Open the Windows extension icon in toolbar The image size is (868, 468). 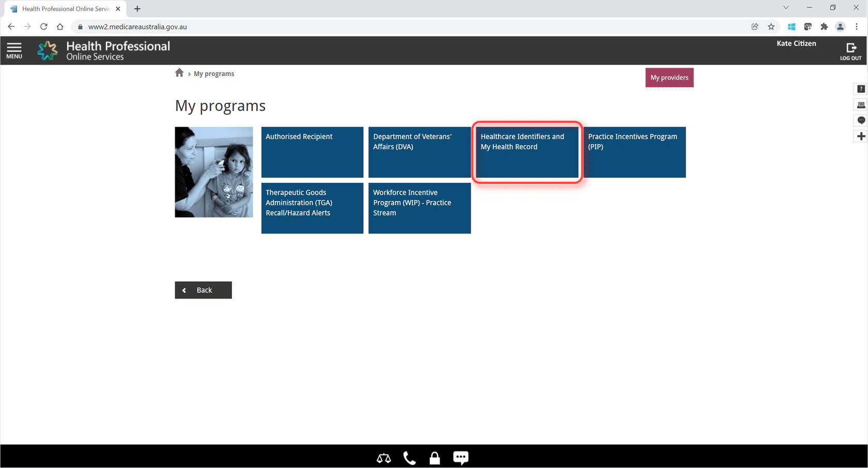[791, 26]
